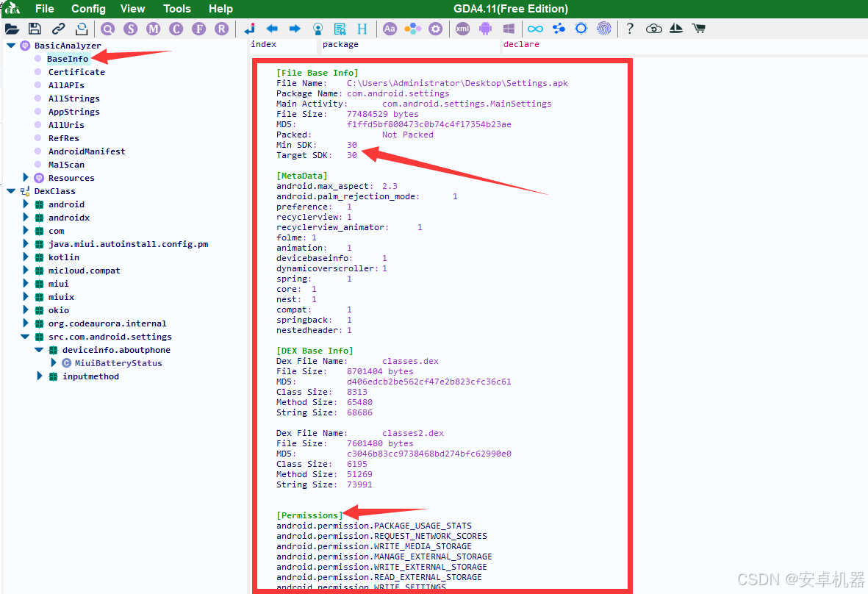Select MalScan in the tree

(66, 165)
